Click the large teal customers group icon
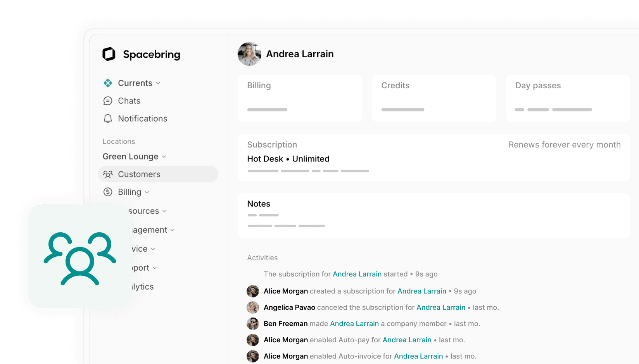The width and height of the screenshot is (639, 364). pyautogui.click(x=80, y=258)
